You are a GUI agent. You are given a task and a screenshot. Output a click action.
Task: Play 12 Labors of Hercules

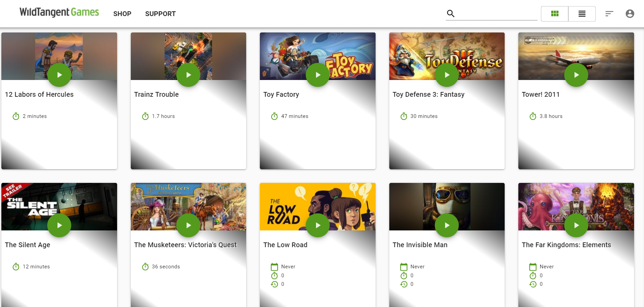tap(59, 75)
